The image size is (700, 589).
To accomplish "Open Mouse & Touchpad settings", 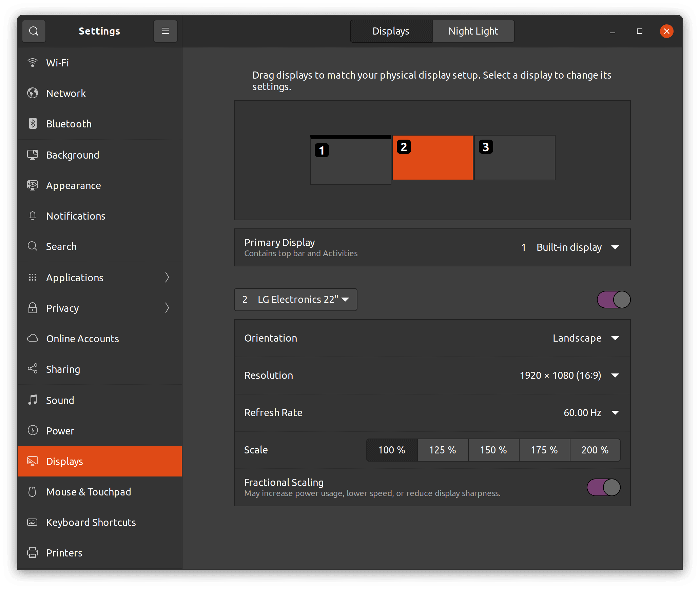I will click(88, 492).
